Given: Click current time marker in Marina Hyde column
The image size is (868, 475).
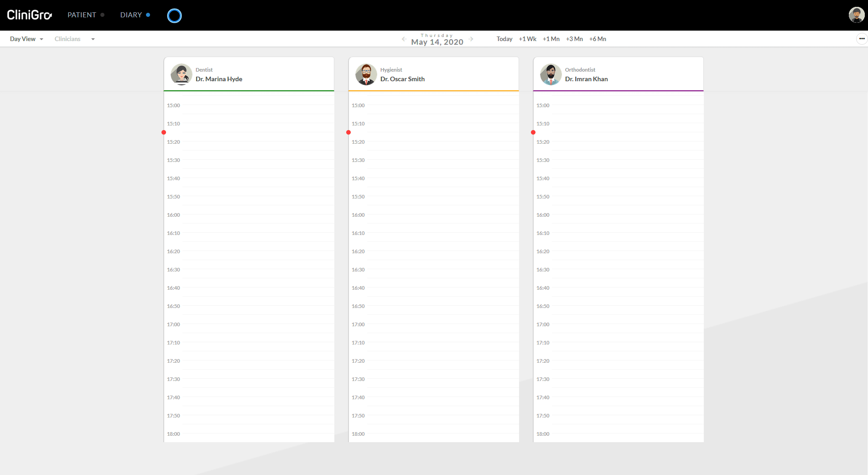Looking at the screenshot, I should [x=164, y=132].
